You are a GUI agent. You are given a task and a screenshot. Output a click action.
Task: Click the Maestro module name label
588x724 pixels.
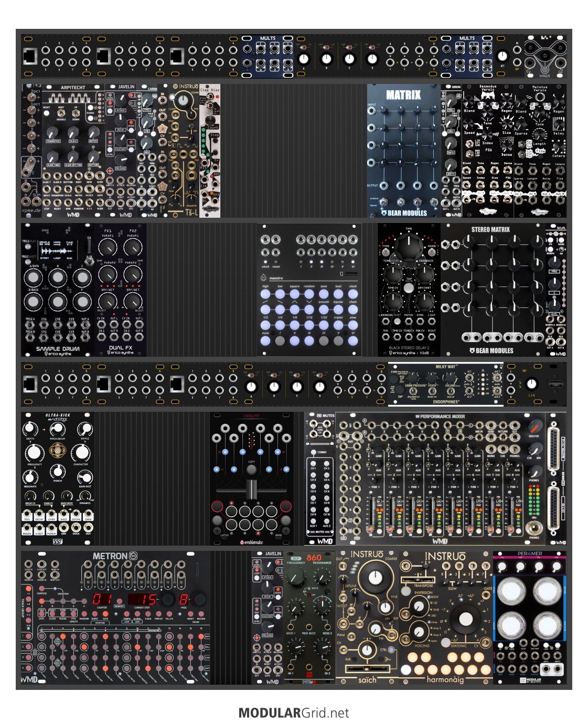point(276,278)
